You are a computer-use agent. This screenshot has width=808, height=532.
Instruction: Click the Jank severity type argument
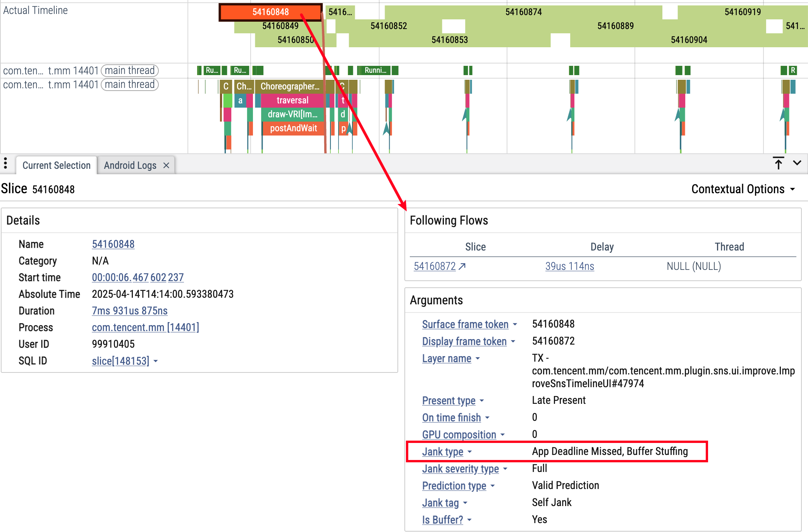click(460, 469)
